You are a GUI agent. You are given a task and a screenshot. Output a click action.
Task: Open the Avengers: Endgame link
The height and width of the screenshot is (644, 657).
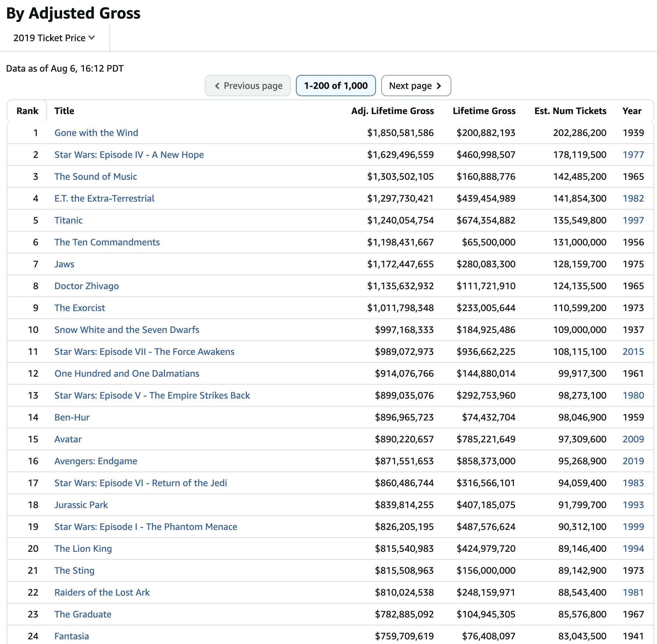point(96,461)
